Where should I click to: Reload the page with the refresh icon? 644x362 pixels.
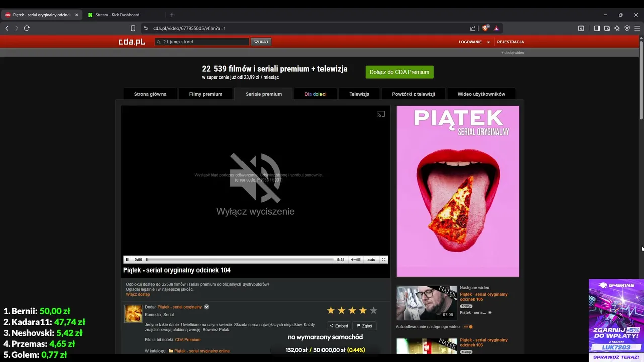coord(27,28)
